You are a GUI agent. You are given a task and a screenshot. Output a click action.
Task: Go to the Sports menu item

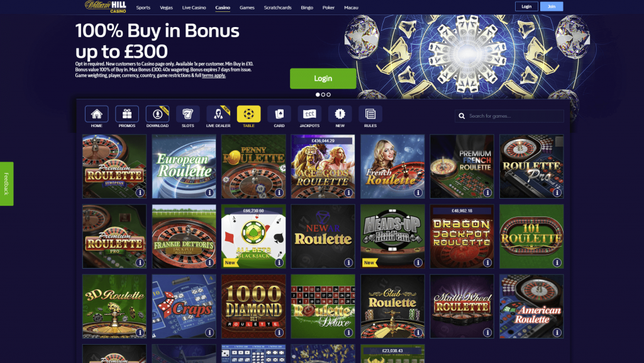143,8
